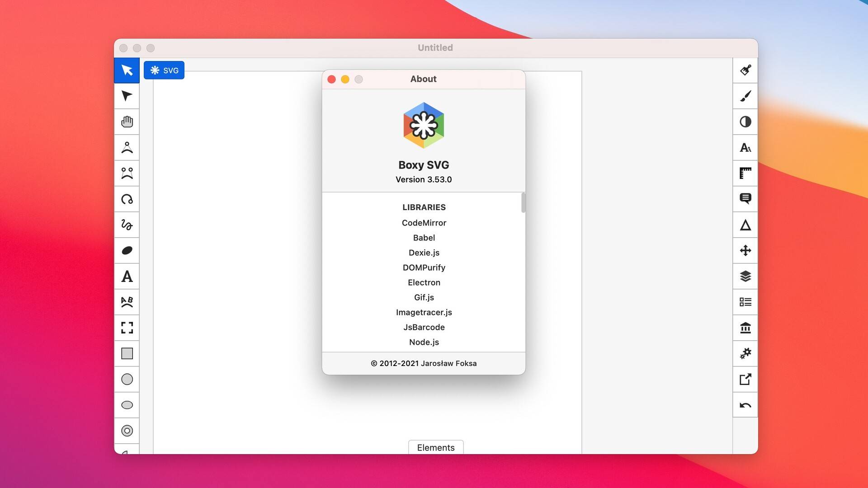Select the Freehand squiggle tool
This screenshot has height=488, width=868.
coord(127,225)
